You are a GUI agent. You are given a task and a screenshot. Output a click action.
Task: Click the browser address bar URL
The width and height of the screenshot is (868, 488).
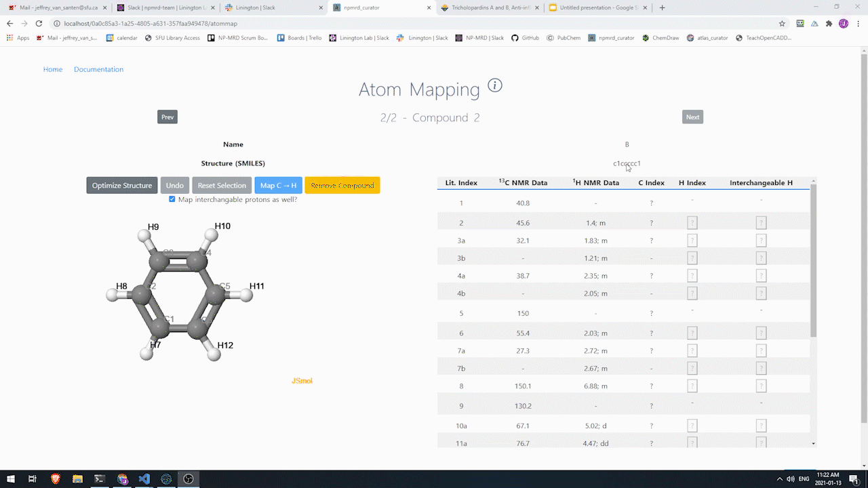point(151,23)
